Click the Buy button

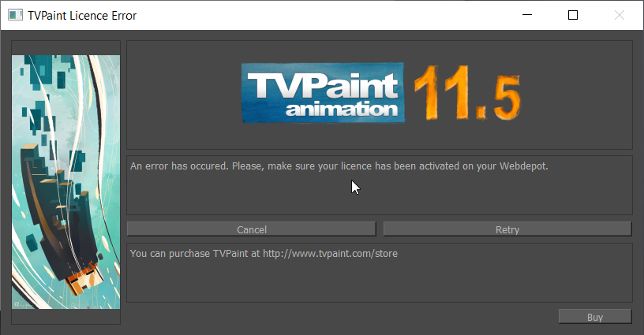[x=595, y=317]
